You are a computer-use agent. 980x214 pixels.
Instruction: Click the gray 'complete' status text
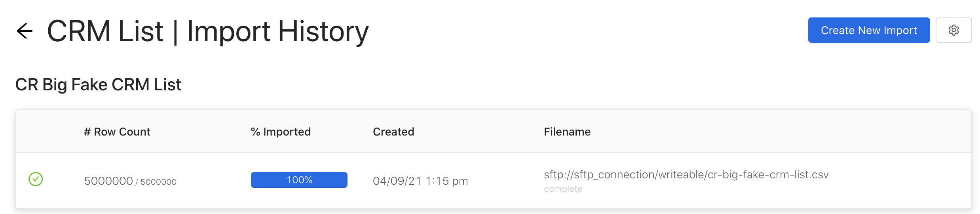pos(563,189)
